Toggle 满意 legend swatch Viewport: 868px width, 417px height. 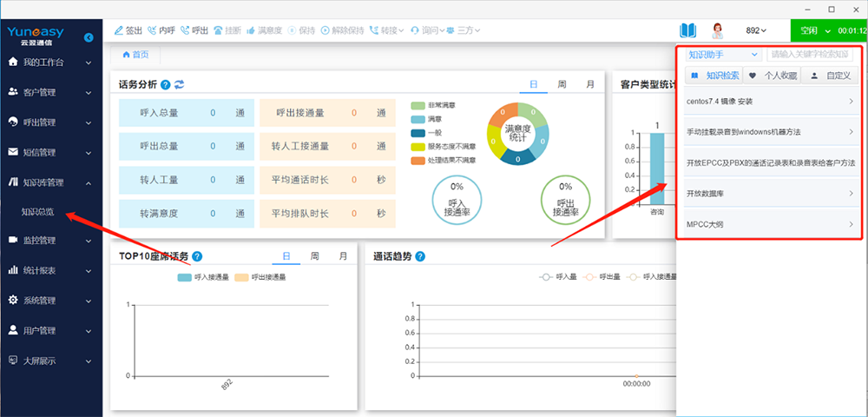point(418,119)
